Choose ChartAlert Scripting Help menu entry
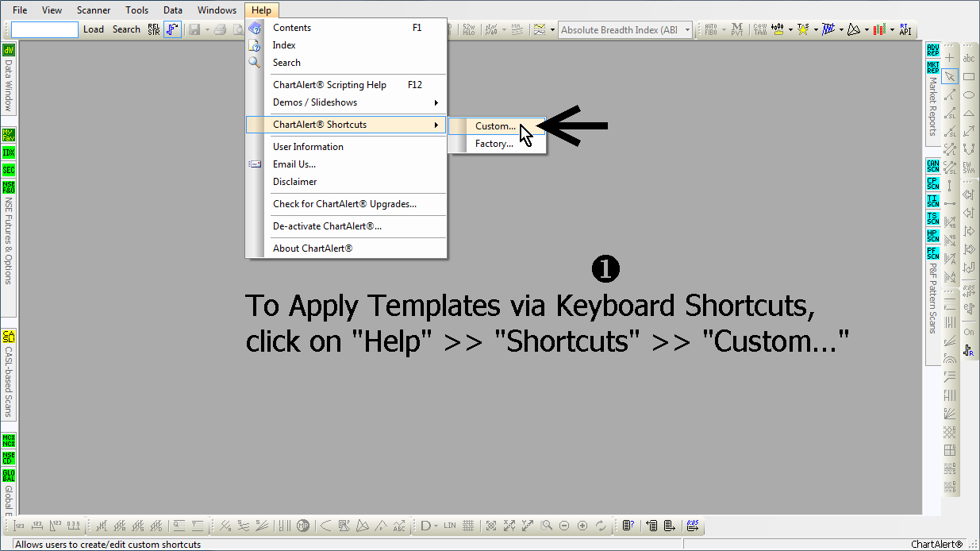 coord(346,85)
